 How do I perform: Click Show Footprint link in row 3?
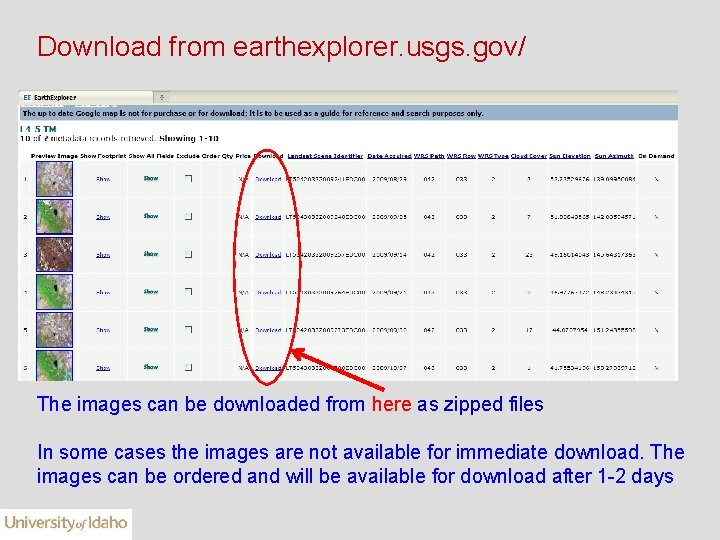point(103,254)
